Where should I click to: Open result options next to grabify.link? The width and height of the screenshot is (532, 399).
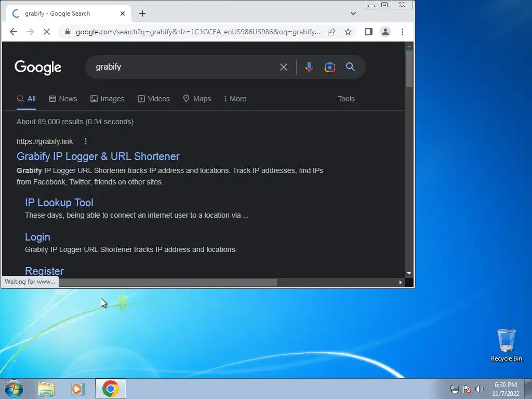[86, 141]
